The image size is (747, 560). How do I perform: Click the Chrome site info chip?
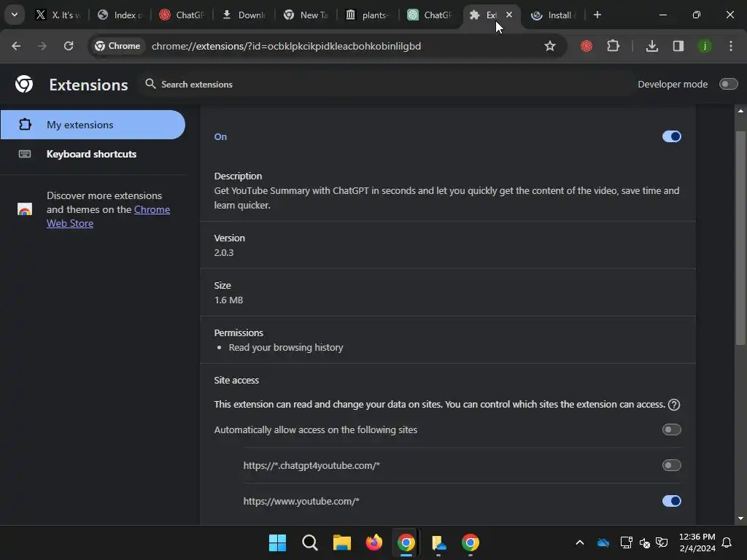[117, 46]
